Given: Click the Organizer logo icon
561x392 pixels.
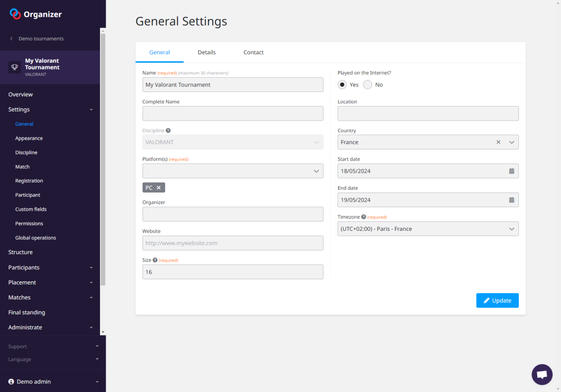Looking at the screenshot, I should tap(15, 14).
